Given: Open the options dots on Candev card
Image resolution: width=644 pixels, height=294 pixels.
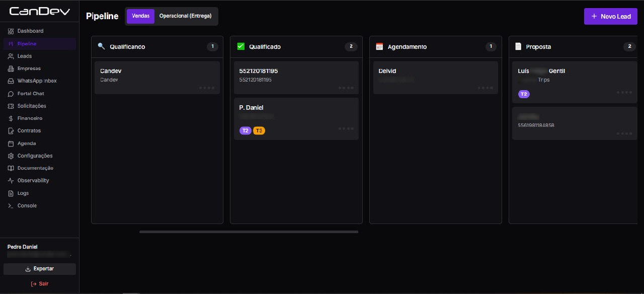Looking at the screenshot, I should [207, 88].
